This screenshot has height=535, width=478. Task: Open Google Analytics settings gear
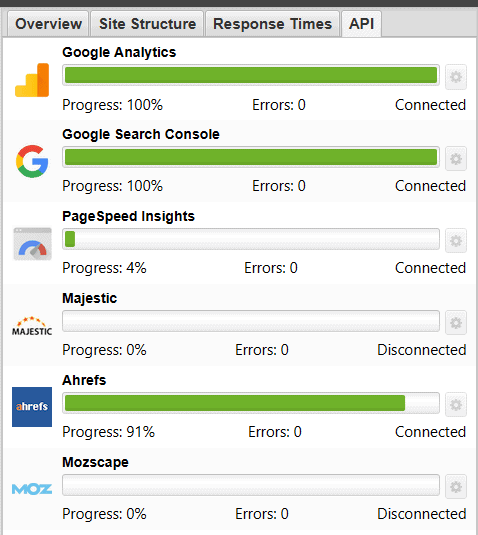[x=456, y=77]
